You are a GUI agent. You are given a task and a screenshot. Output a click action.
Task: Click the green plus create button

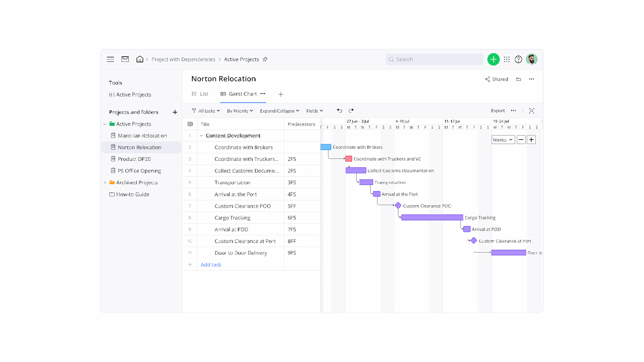point(494,59)
